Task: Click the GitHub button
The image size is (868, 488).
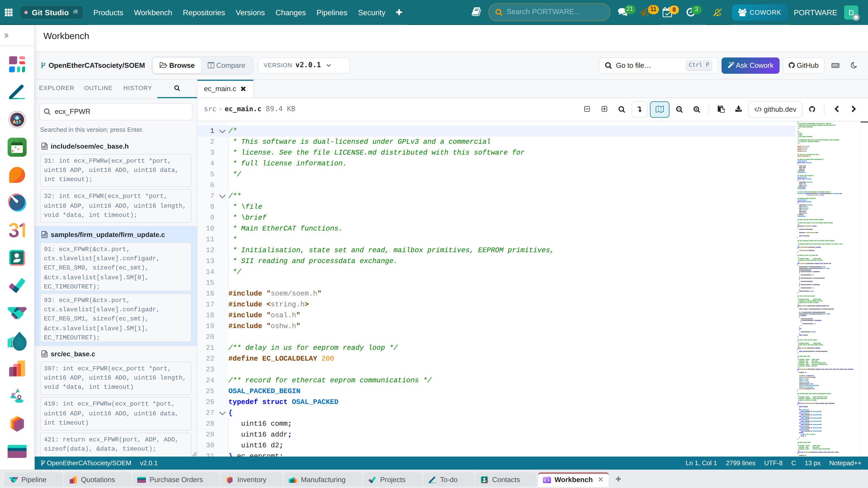Action: click(x=804, y=65)
